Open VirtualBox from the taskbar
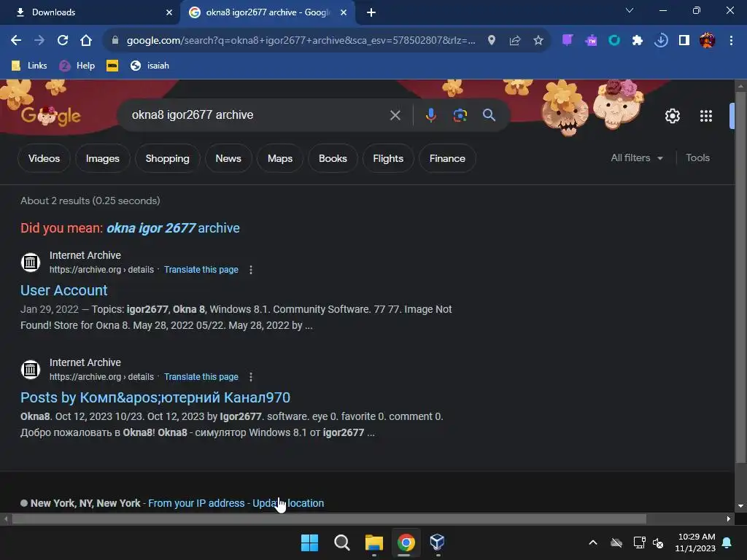The image size is (747, 560). 438,542
